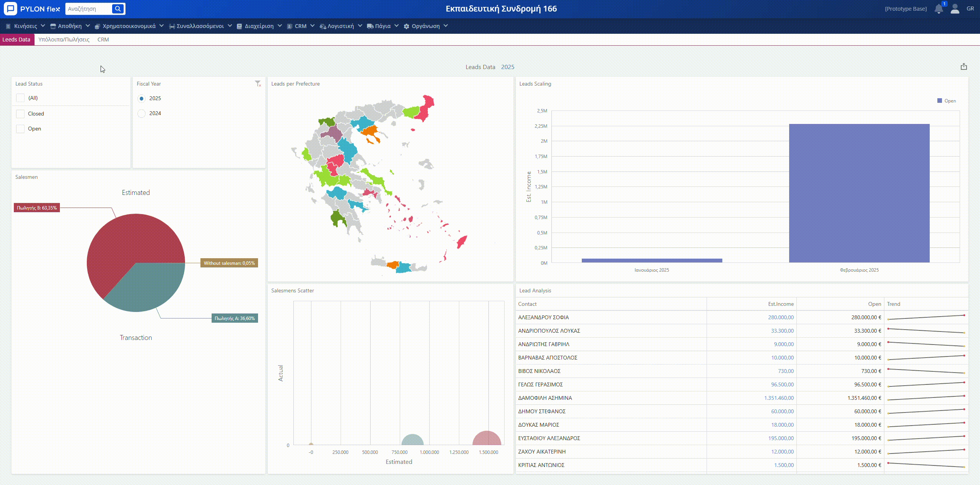Expand the Χρηματοοικονομικά dropdown arrow

[161, 26]
